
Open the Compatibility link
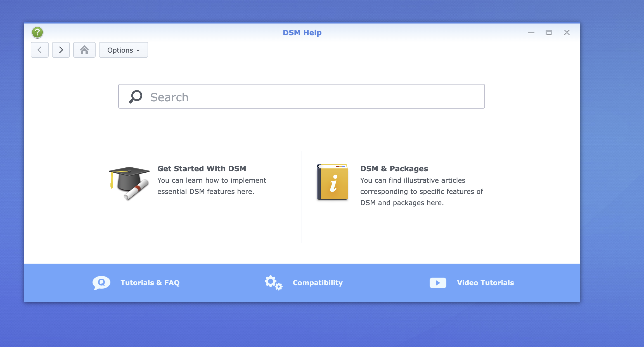click(318, 283)
